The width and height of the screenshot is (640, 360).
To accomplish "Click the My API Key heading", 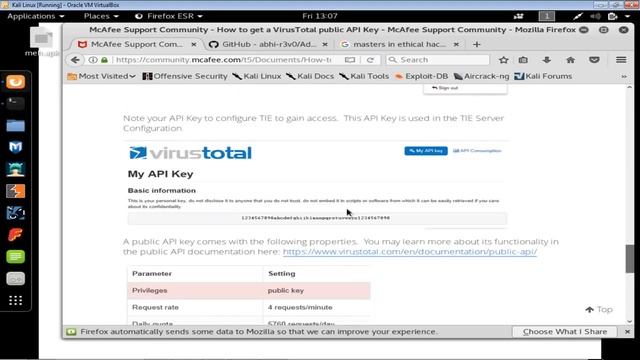I will [x=160, y=174].
